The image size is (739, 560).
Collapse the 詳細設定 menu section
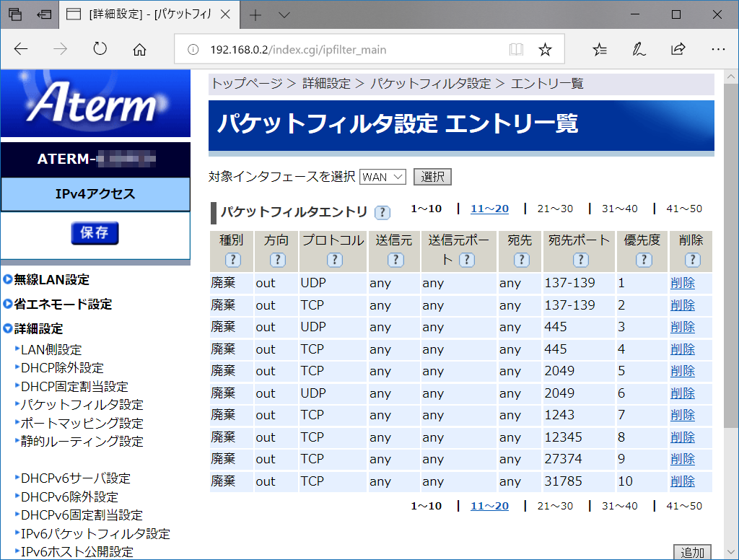(33, 328)
